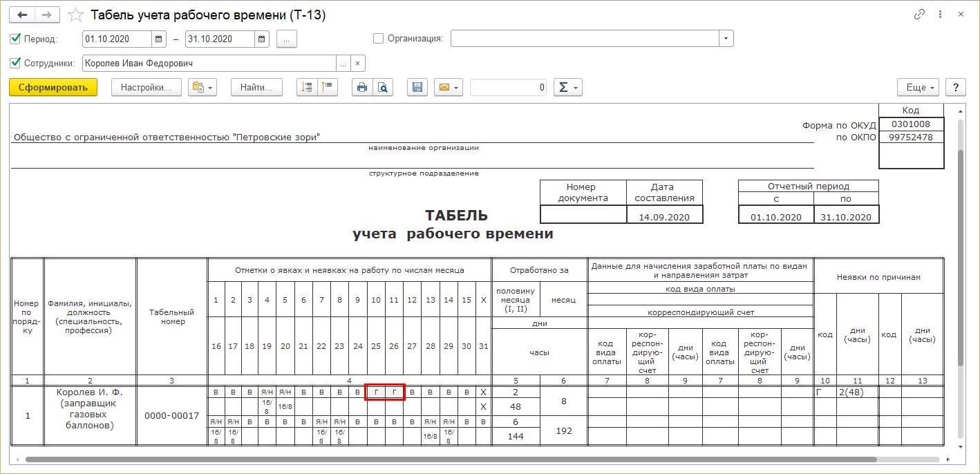The height and width of the screenshot is (474, 980).
Task: Toggle the Сотрудники checkbox
Action: coord(16,63)
